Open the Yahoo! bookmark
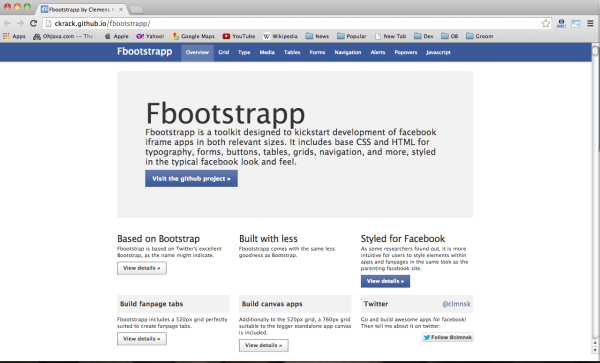The width and height of the screenshot is (600, 363). pyautogui.click(x=150, y=36)
